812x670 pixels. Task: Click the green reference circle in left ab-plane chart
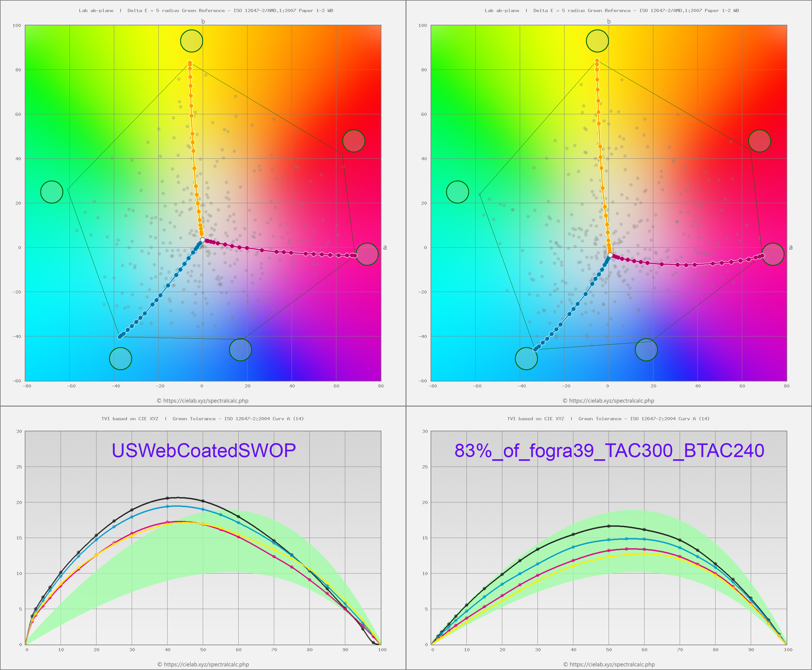(52, 192)
